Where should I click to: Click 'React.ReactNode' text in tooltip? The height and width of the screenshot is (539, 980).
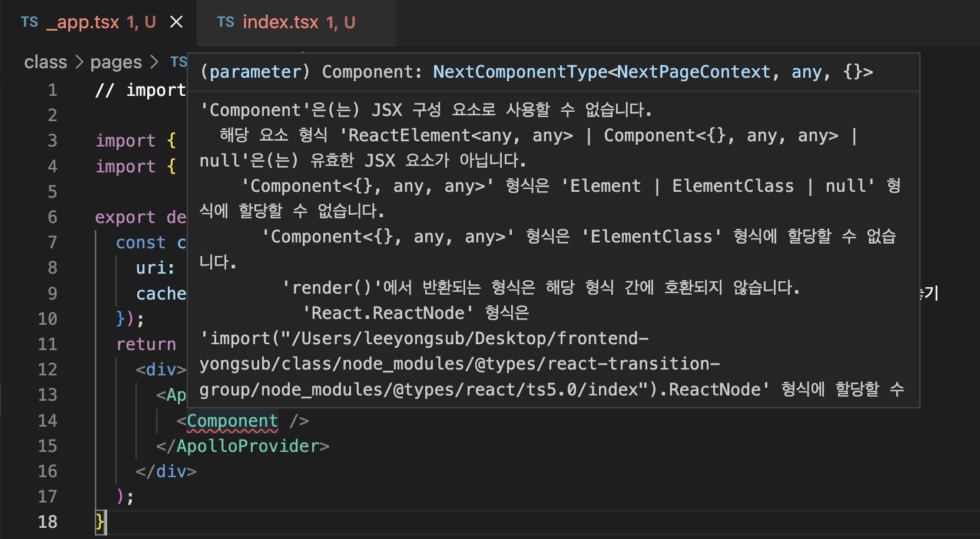point(388,313)
